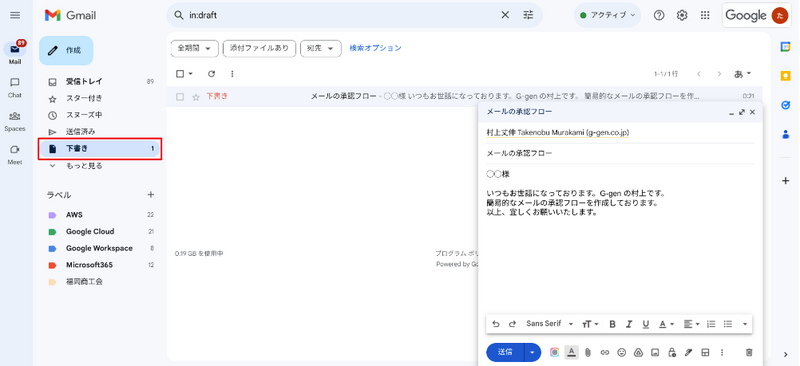Click the plus icon to create a label
This screenshot has height=366, width=800.
[151, 194]
